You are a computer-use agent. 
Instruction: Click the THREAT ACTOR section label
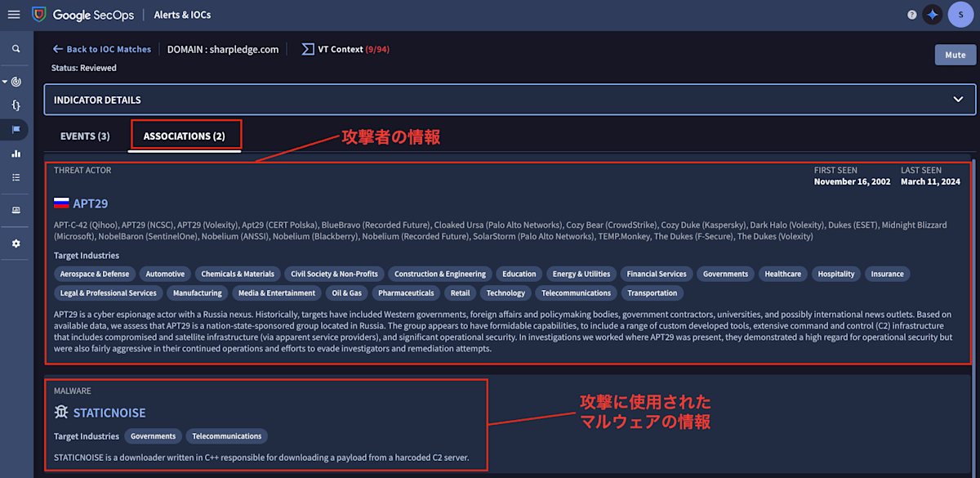82,170
